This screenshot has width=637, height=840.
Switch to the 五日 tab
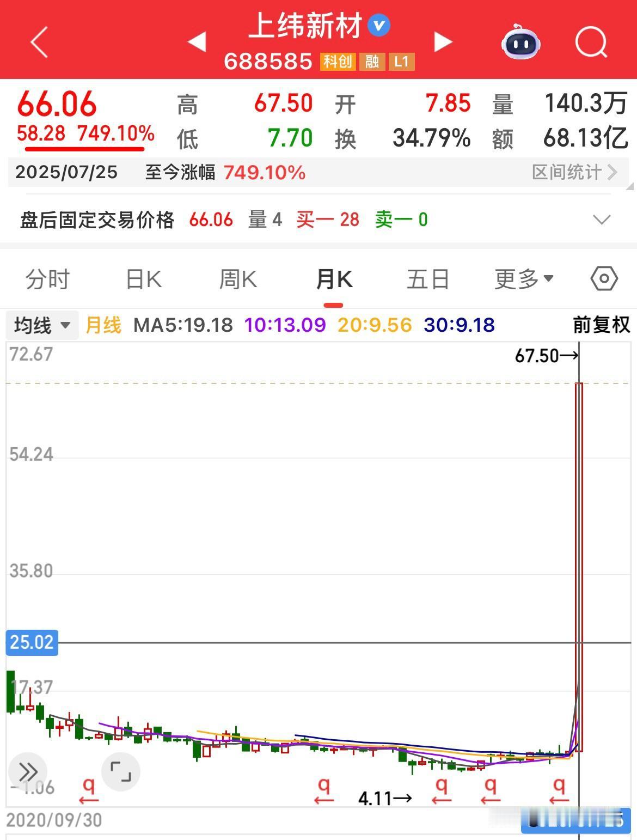pos(428,279)
